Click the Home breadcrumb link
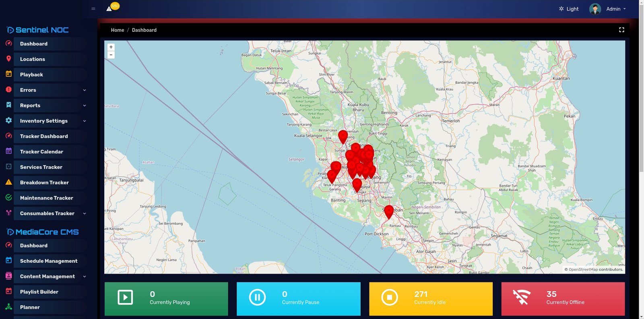Image resolution: width=644 pixels, height=319 pixels. click(118, 30)
